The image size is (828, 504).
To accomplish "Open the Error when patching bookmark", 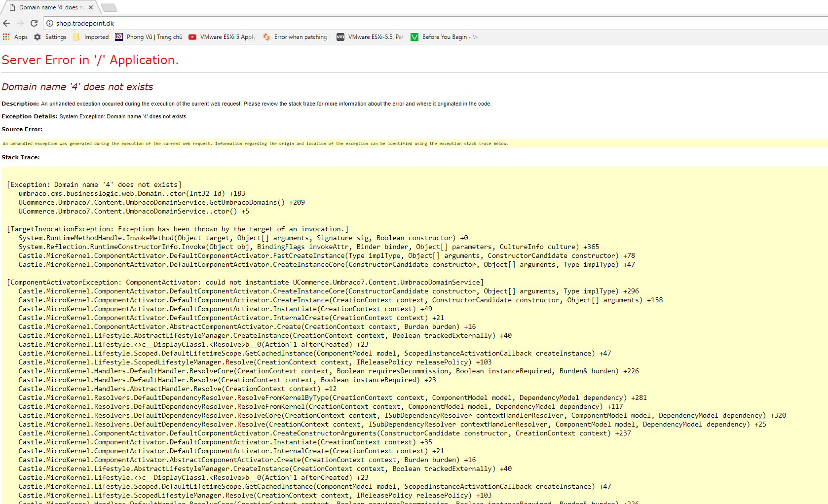I will tap(300, 36).
